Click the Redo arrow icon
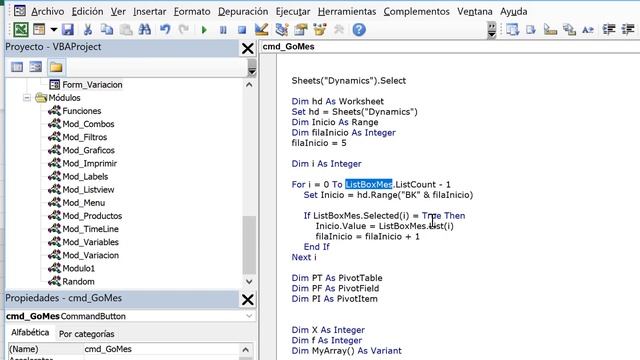This screenshot has width=640, height=360. (x=184, y=30)
